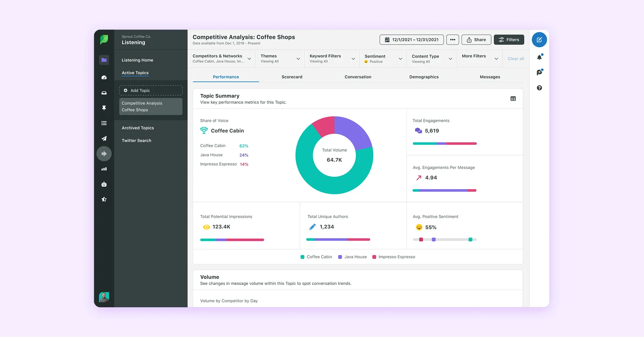Screen dimensions: 644x337
Task: Toggle the Topic Summary table view icon
Action: pyautogui.click(x=513, y=98)
